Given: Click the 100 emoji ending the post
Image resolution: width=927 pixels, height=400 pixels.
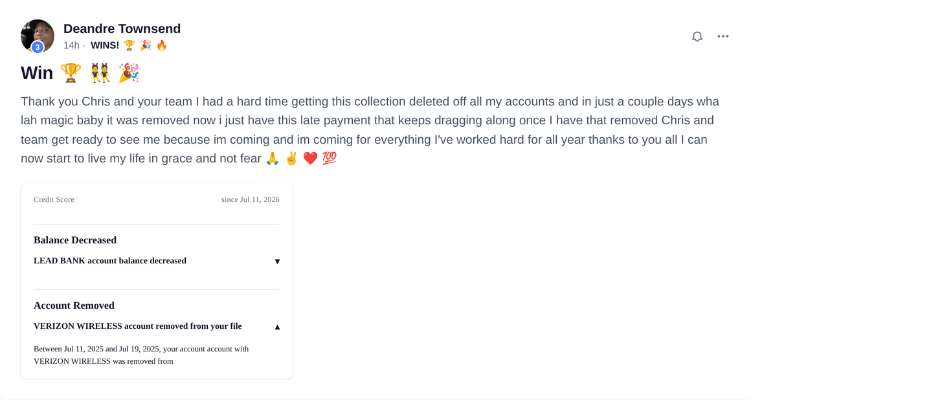Looking at the screenshot, I should coord(329,159).
